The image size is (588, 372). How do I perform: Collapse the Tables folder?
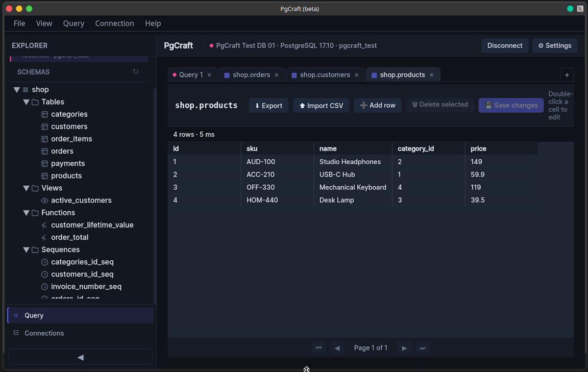pos(26,102)
